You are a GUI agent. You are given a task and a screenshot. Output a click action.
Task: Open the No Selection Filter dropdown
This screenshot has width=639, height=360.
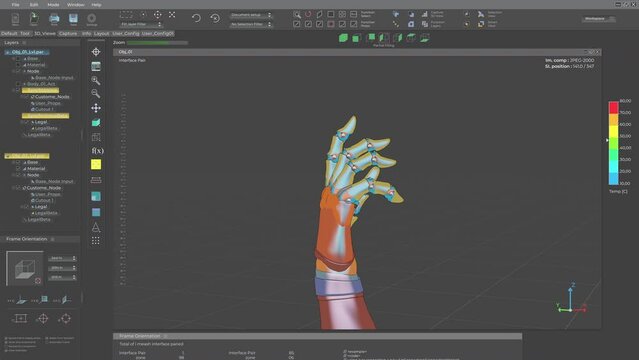pos(250,24)
